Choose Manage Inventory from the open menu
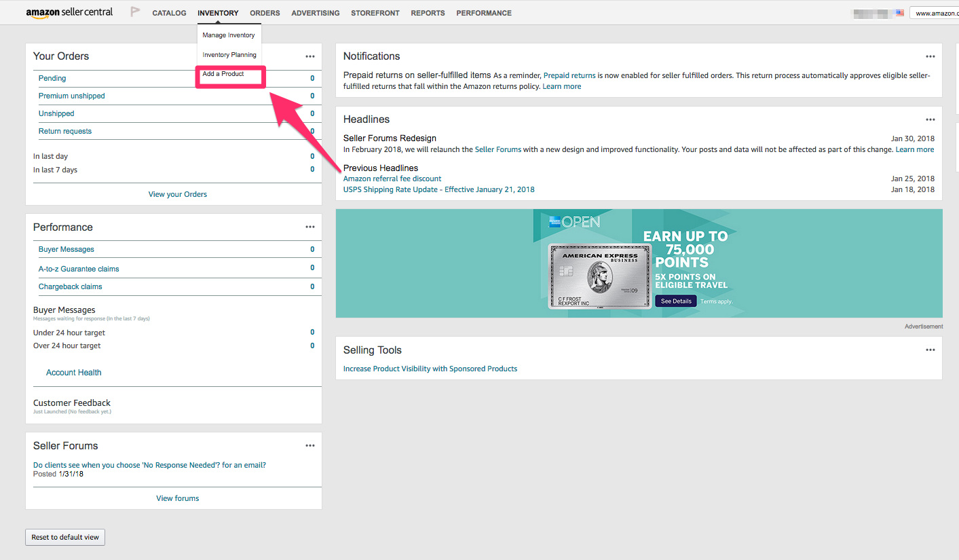Screen dimensions: 959x560 229,35
